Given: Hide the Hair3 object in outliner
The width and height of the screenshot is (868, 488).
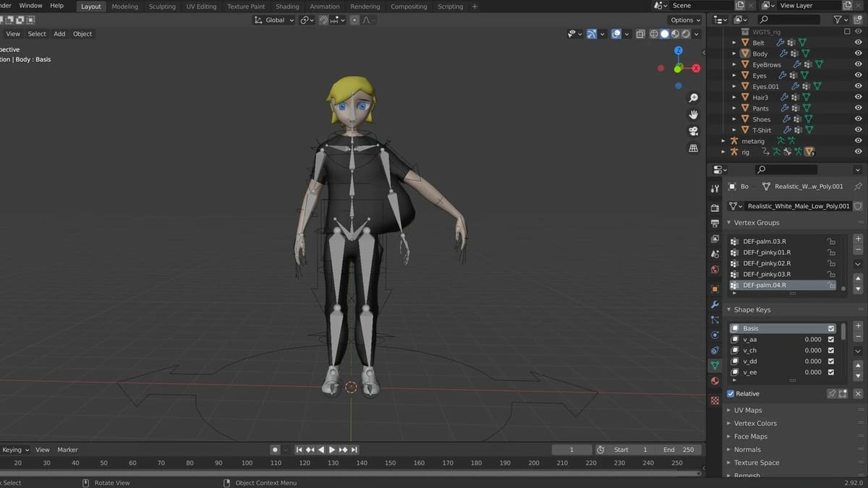Looking at the screenshot, I should pyautogui.click(x=858, y=98).
